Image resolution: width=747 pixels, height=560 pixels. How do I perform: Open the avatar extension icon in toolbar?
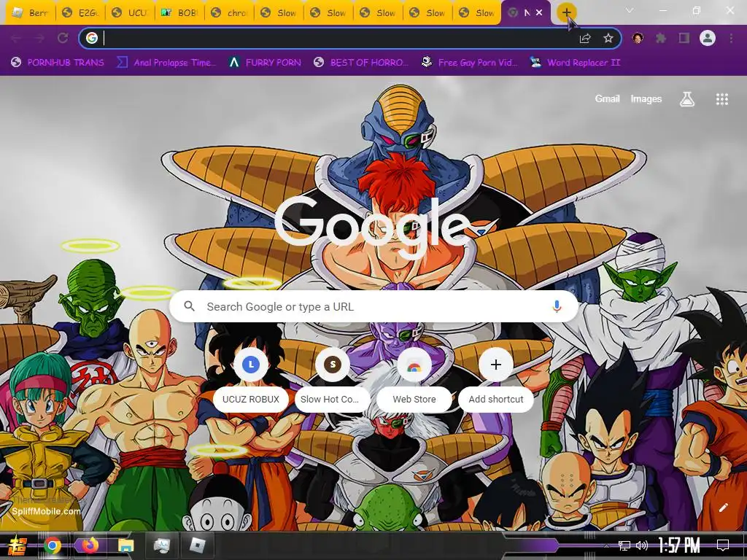coord(638,38)
